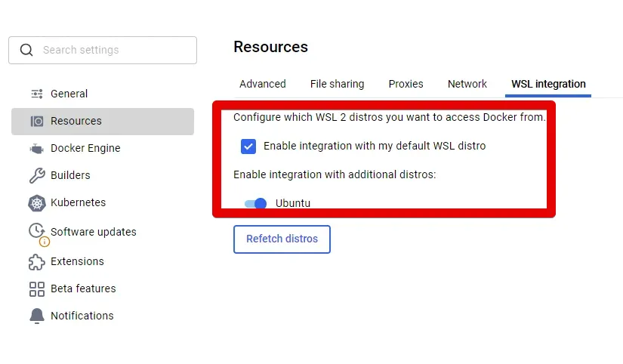623x364 pixels.
Task: Click the Ubuntu distro label
Action: 293,203
